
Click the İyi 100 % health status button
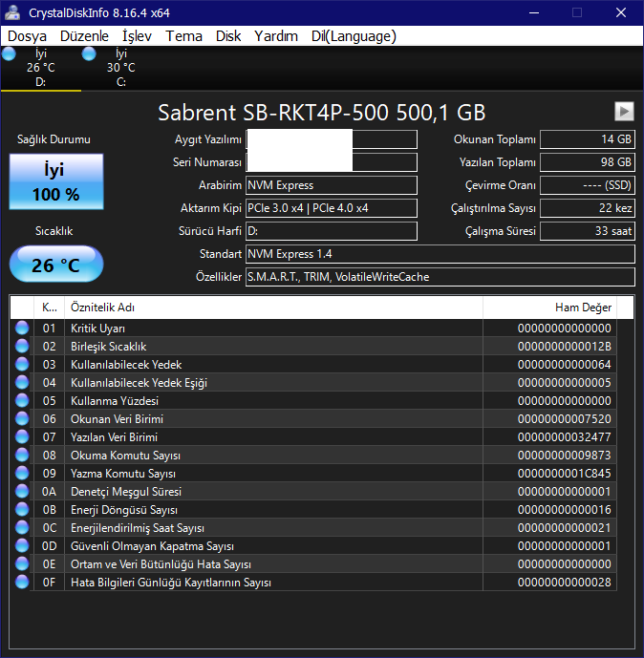click(x=55, y=182)
